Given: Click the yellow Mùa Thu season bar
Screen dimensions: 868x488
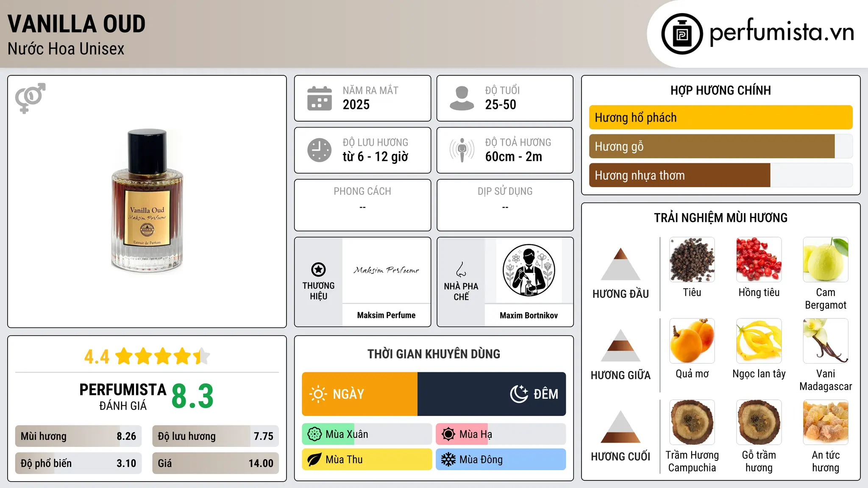Looking at the screenshot, I should 367,460.
